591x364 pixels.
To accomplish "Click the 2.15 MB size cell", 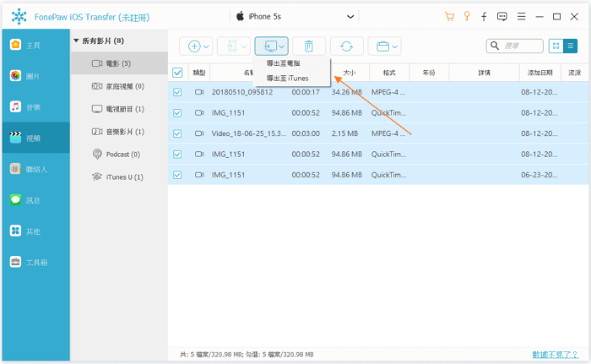I will point(344,133).
